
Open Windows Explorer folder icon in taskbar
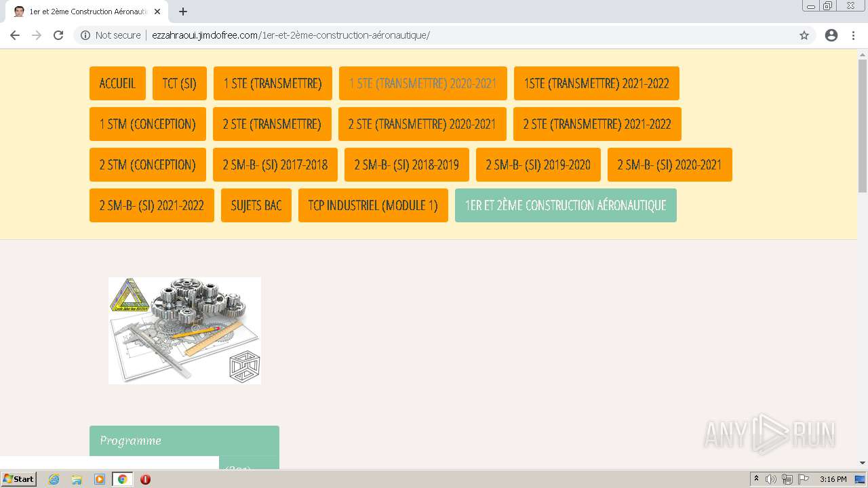click(77, 479)
